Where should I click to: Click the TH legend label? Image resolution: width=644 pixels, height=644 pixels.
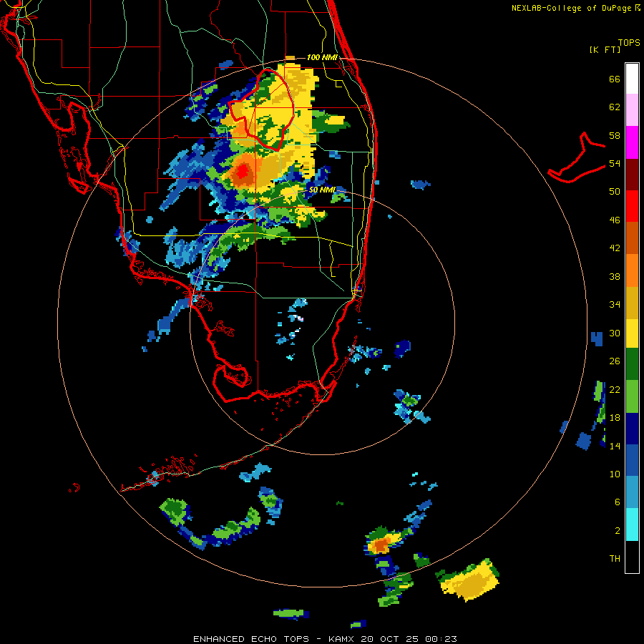(x=615, y=559)
